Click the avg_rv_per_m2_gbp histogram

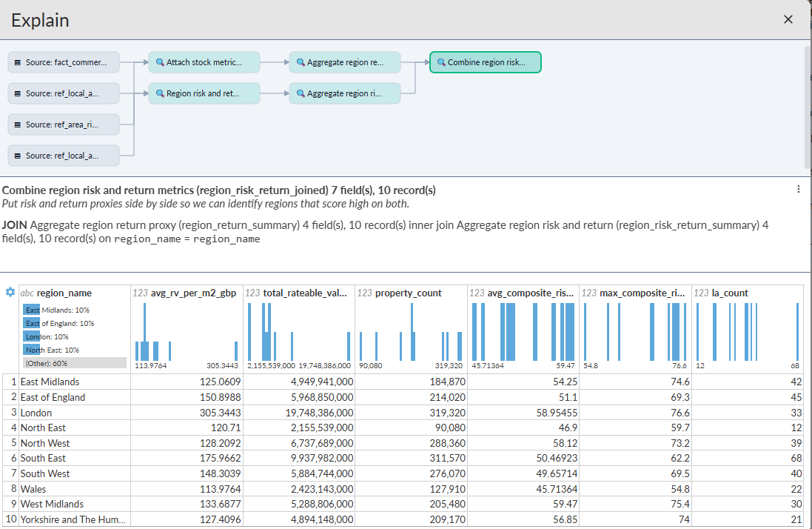[x=187, y=332]
